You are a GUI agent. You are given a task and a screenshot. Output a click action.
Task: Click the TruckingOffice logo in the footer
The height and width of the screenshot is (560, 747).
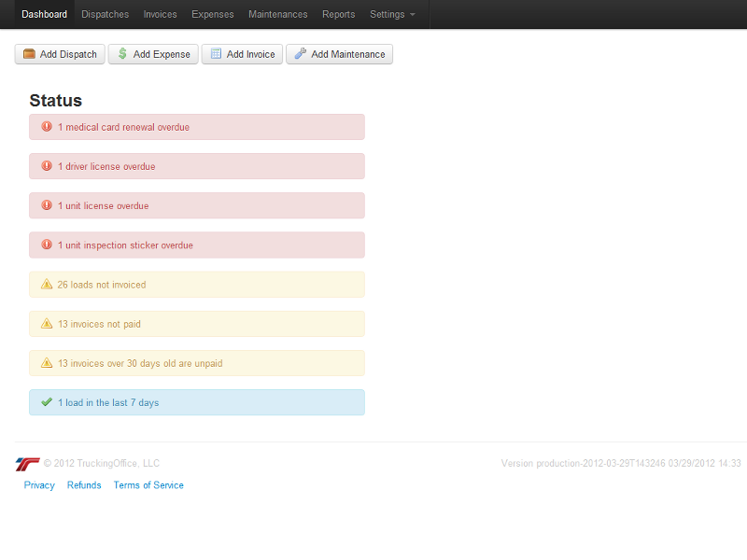point(28,464)
